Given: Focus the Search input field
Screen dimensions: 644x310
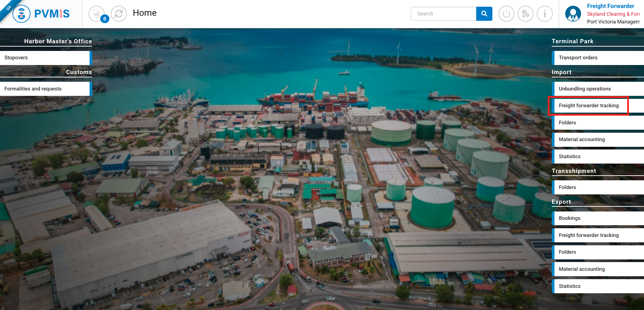Looking at the screenshot, I should 443,14.
